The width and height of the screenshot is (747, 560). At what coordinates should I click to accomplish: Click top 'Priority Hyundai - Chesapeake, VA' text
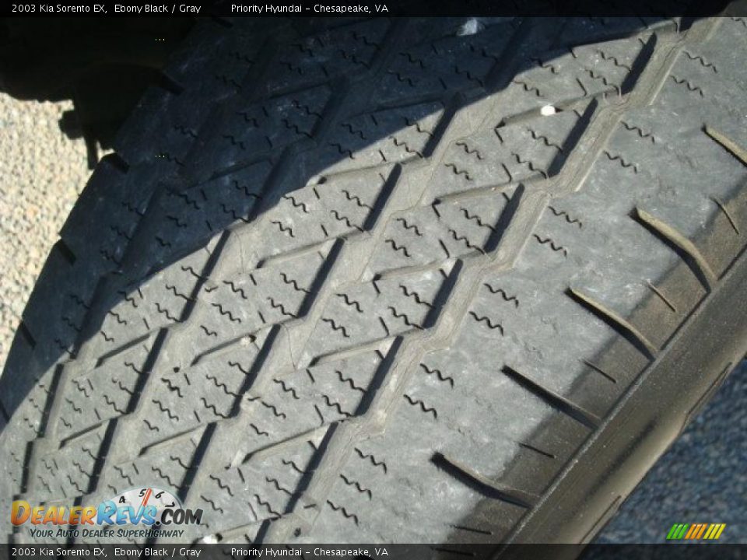(x=309, y=9)
